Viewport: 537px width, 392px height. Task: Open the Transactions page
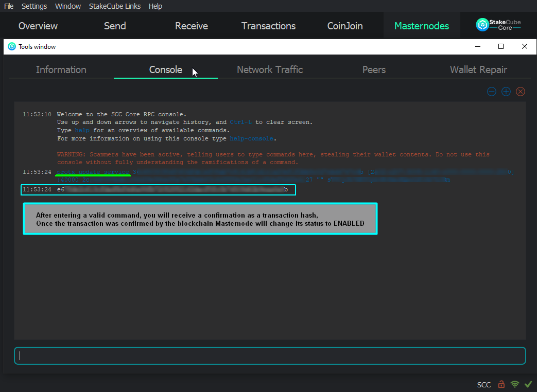tap(269, 26)
